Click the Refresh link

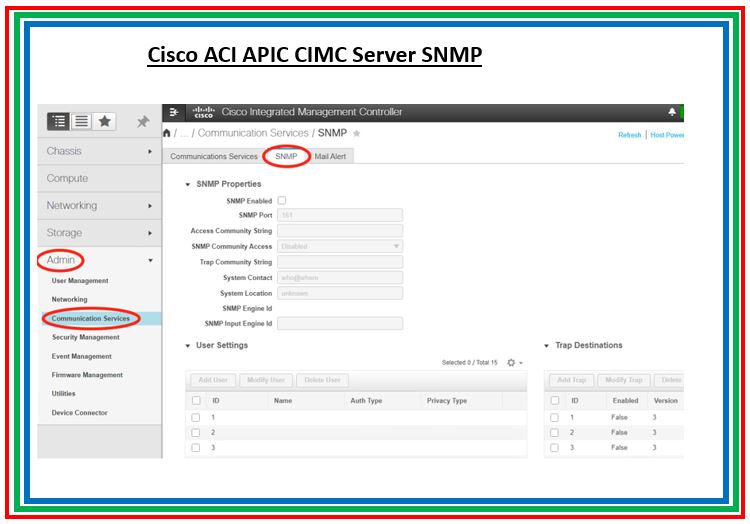point(629,135)
